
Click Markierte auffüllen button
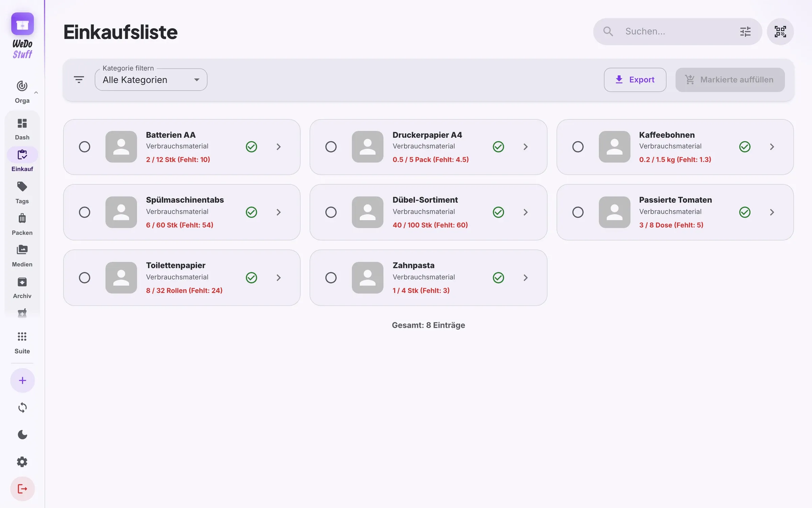pyautogui.click(x=730, y=80)
